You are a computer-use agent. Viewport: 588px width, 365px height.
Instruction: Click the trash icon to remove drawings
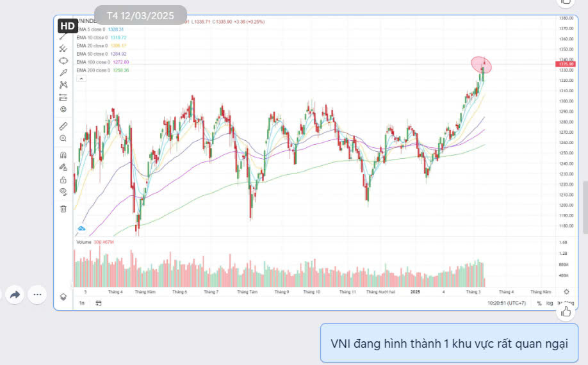(63, 208)
